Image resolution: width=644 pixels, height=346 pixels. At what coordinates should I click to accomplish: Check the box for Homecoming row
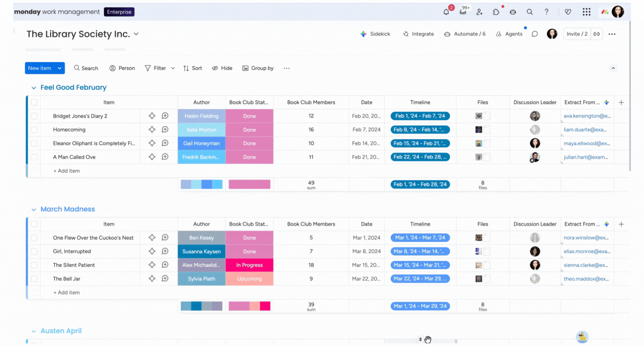[34, 130]
